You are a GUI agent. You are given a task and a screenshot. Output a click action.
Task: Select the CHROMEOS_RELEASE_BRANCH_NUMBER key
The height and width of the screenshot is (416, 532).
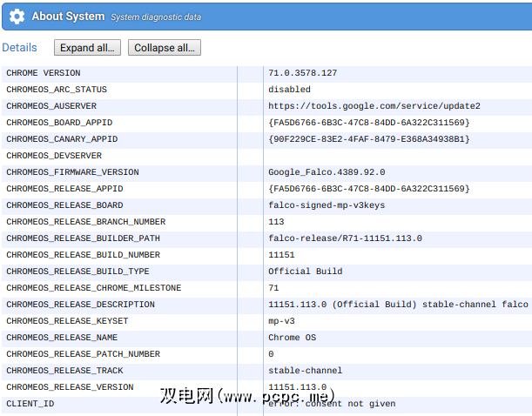click(x=86, y=222)
